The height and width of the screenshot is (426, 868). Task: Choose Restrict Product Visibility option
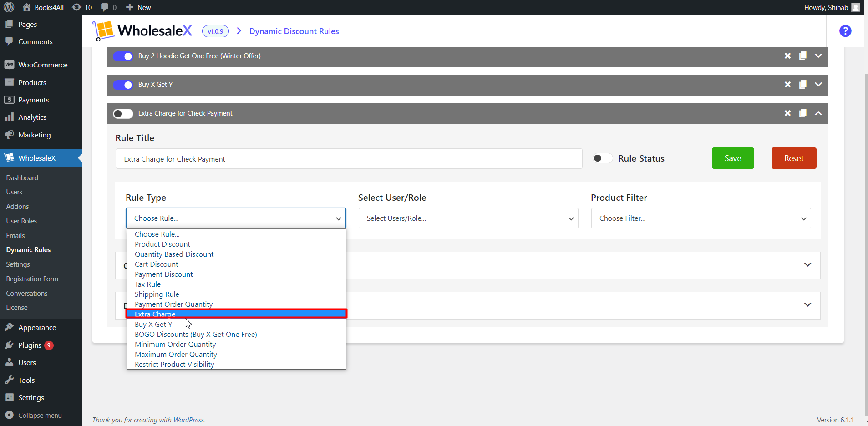236,365
